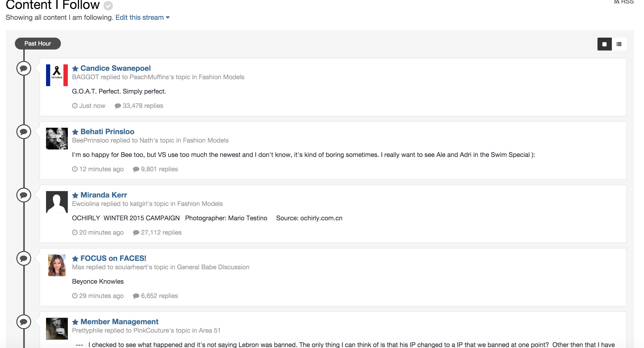Open the Behati Prinsloo topic
Image resolution: width=644 pixels, height=348 pixels.
[x=107, y=131]
